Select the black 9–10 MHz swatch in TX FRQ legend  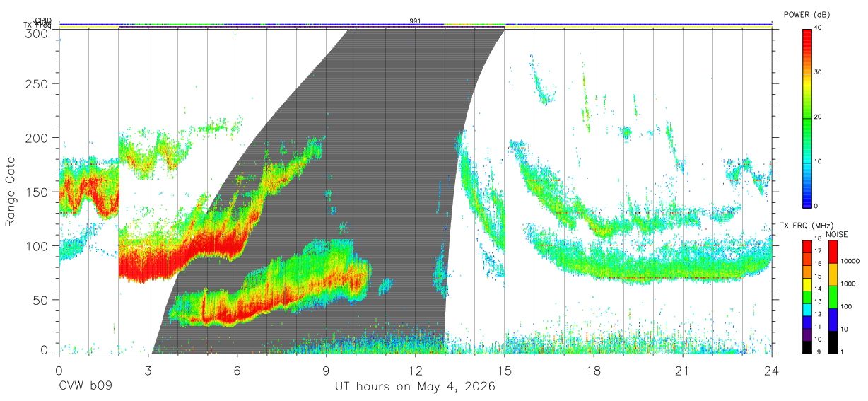(x=807, y=346)
